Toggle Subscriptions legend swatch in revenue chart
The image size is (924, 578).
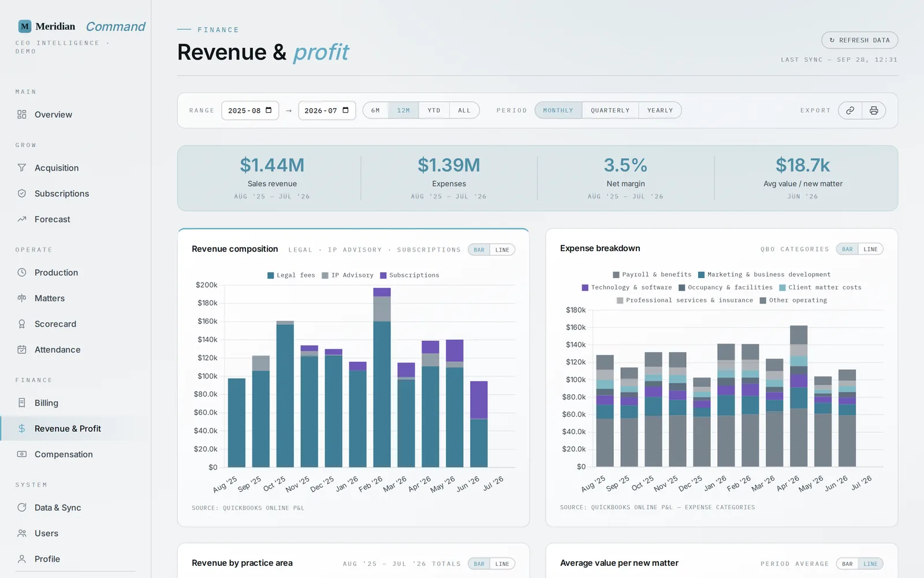click(x=383, y=275)
